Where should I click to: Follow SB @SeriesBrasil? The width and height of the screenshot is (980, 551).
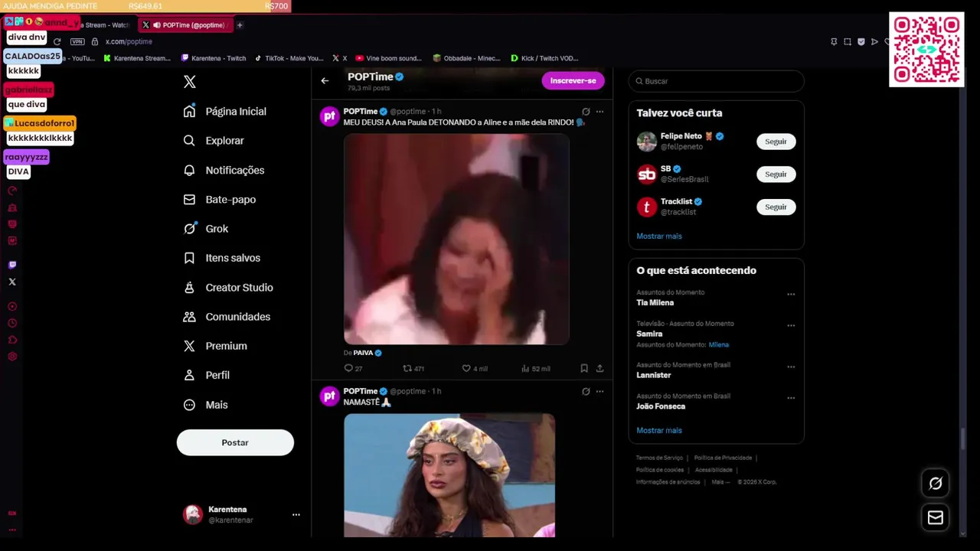tap(776, 174)
